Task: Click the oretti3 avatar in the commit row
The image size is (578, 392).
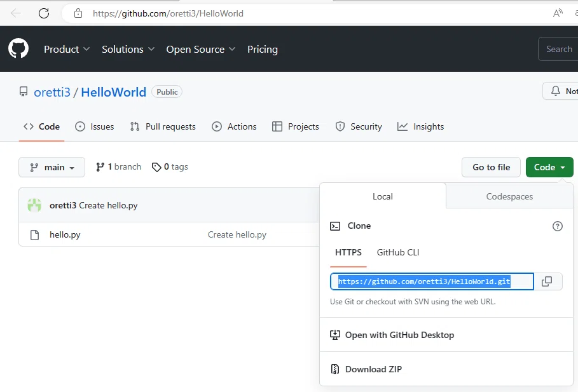Action: pyautogui.click(x=34, y=205)
